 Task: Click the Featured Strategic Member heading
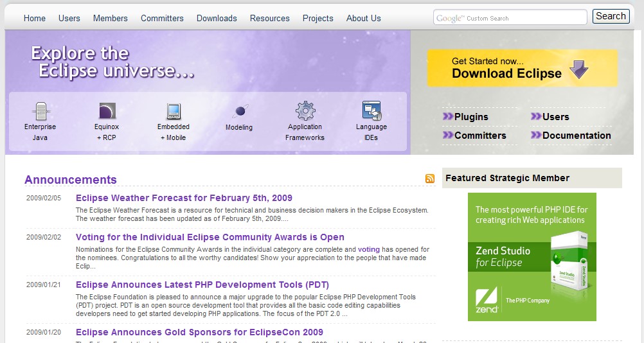(507, 178)
